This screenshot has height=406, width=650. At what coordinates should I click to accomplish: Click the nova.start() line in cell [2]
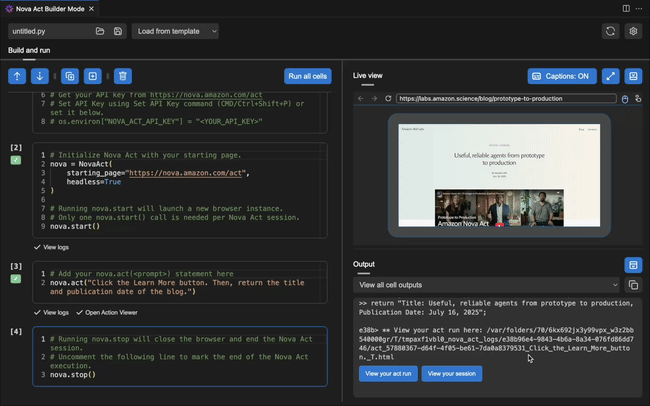75,226
